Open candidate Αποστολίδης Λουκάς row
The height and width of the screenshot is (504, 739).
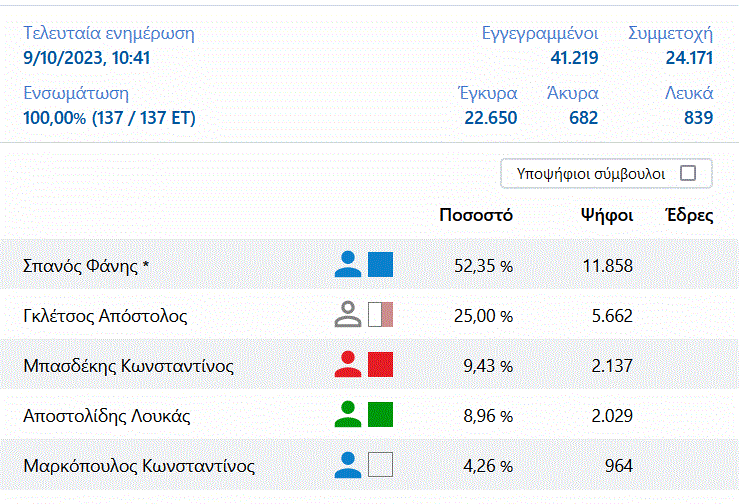[106, 416]
